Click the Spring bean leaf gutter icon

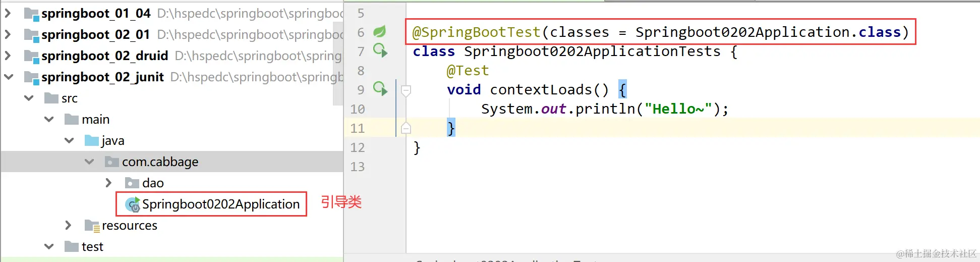click(379, 32)
